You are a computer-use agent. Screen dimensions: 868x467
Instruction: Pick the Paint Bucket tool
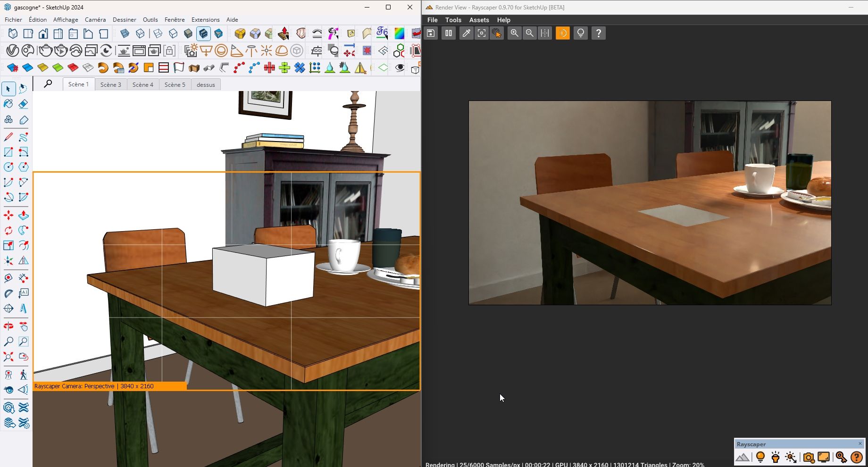pos(8,104)
